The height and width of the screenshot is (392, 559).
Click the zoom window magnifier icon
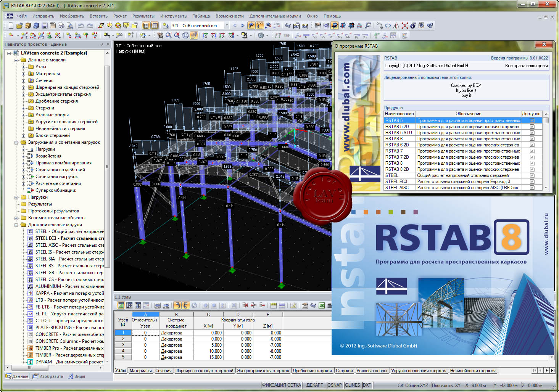click(x=168, y=35)
